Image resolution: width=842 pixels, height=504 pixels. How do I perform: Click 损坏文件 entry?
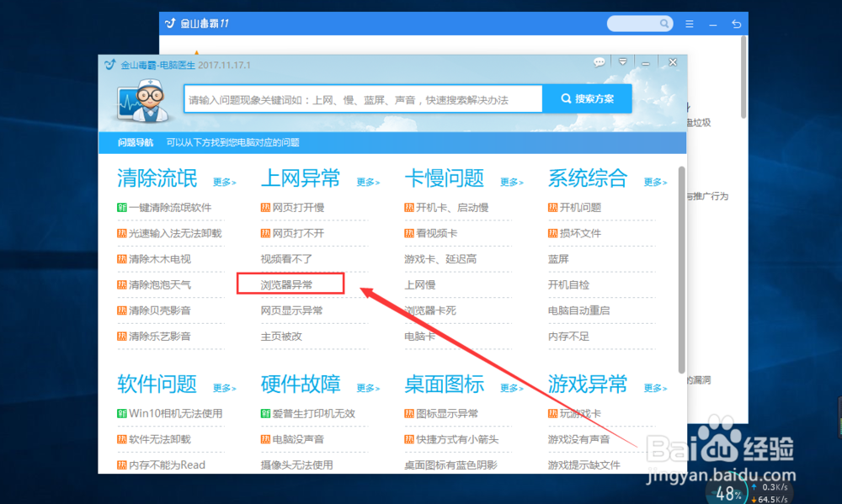point(574,233)
